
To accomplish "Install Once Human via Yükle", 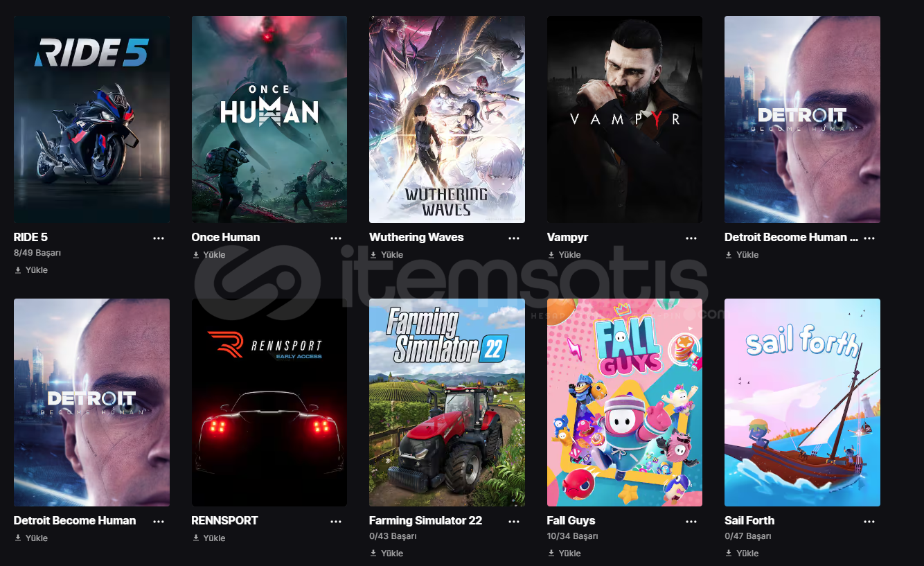I will click(208, 255).
